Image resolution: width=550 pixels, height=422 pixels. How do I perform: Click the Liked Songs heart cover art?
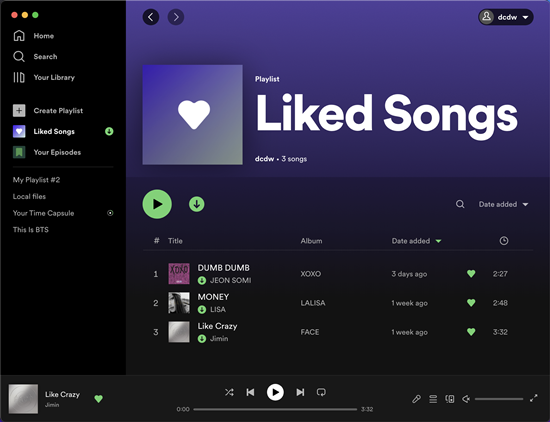(x=193, y=115)
